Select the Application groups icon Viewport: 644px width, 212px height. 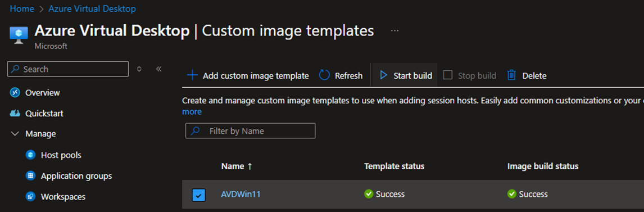coord(30,176)
